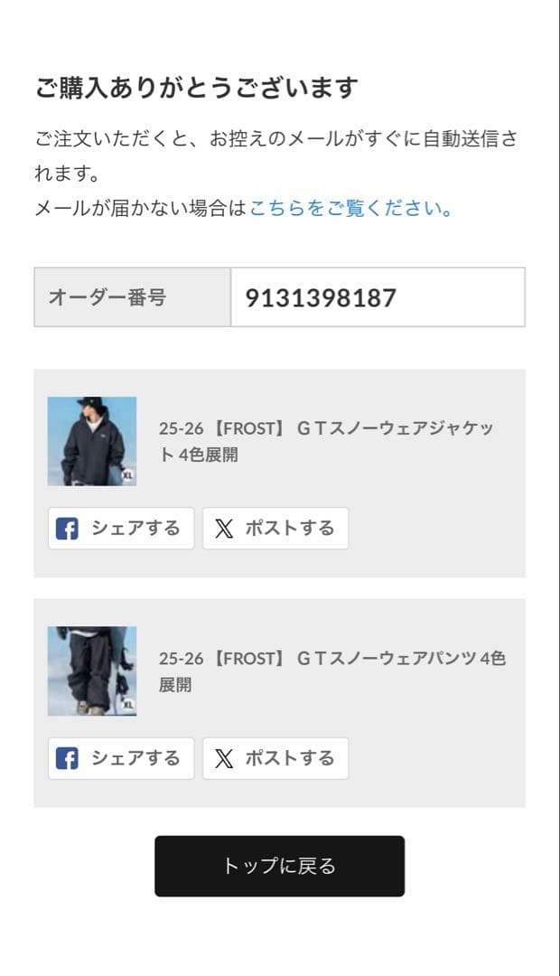Image resolution: width=560 pixels, height=976 pixels.
Task: Open the こちらをご覧ください link
Action: tap(351, 209)
